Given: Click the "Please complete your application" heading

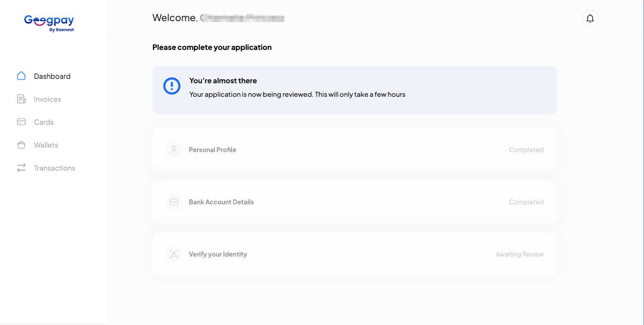Looking at the screenshot, I should 212,47.
